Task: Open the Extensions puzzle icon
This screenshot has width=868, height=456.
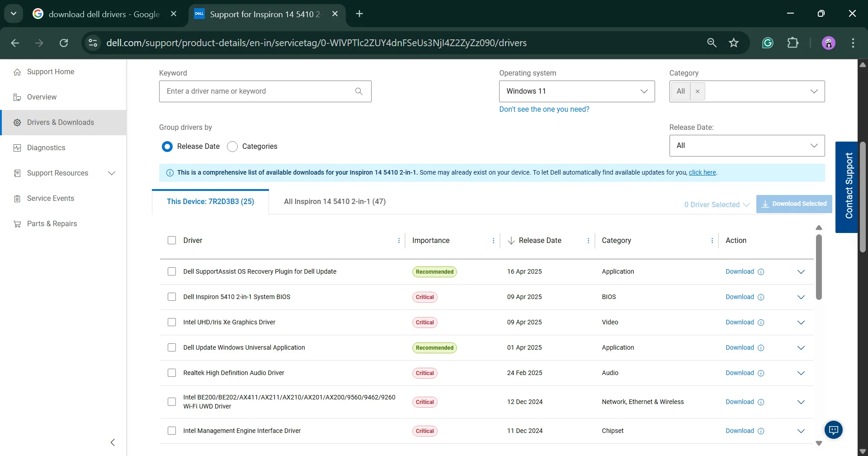Action: [x=793, y=43]
